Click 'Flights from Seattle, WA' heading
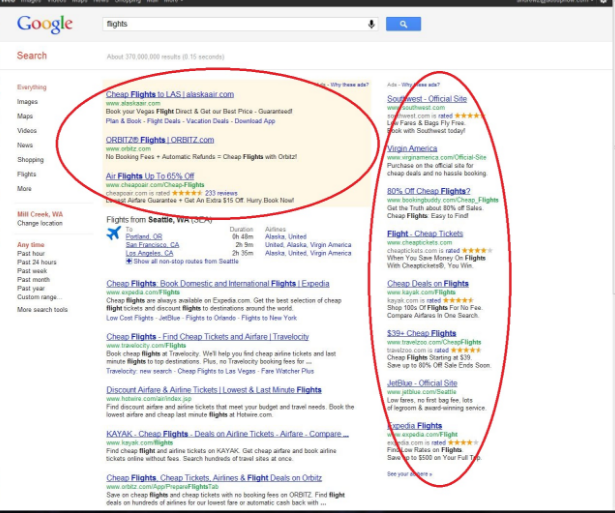The image size is (615, 513). point(159,220)
